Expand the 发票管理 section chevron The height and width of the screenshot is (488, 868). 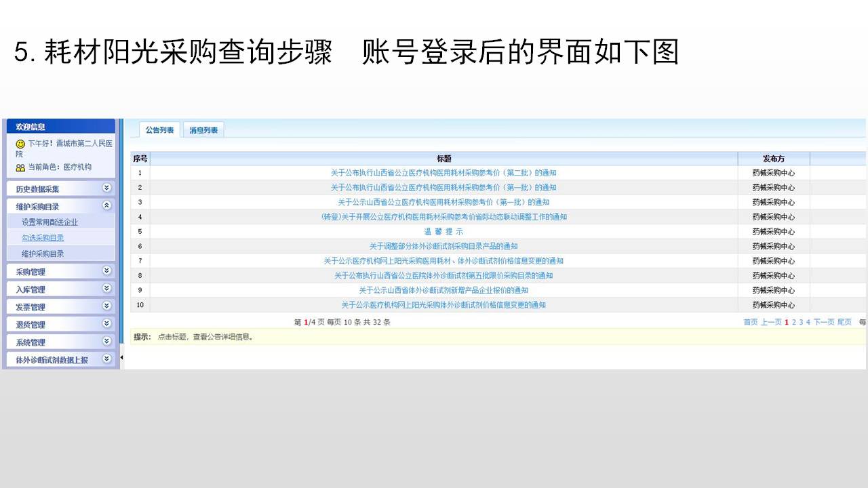click(106, 306)
